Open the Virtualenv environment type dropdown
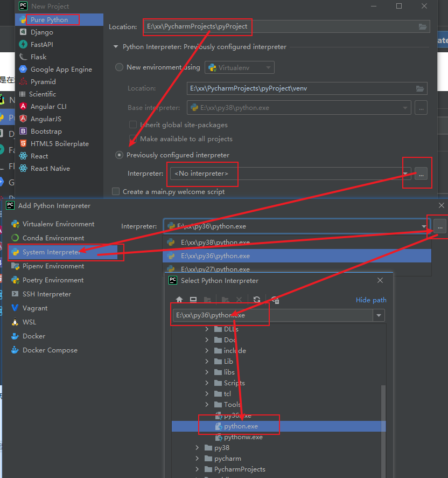The height and width of the screenshot is (478, 448). (x=240, y=67)
